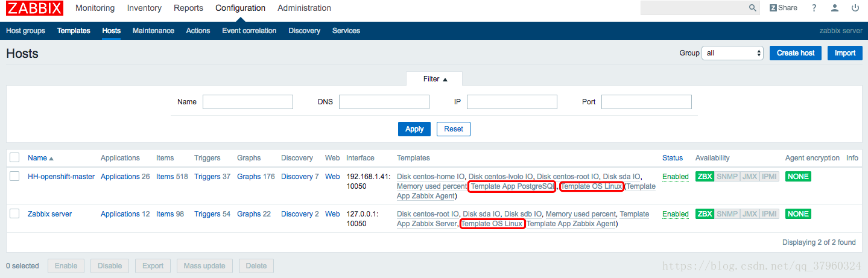Sort hosts by the Name column

pyautogui.click(x=40, y=158)
